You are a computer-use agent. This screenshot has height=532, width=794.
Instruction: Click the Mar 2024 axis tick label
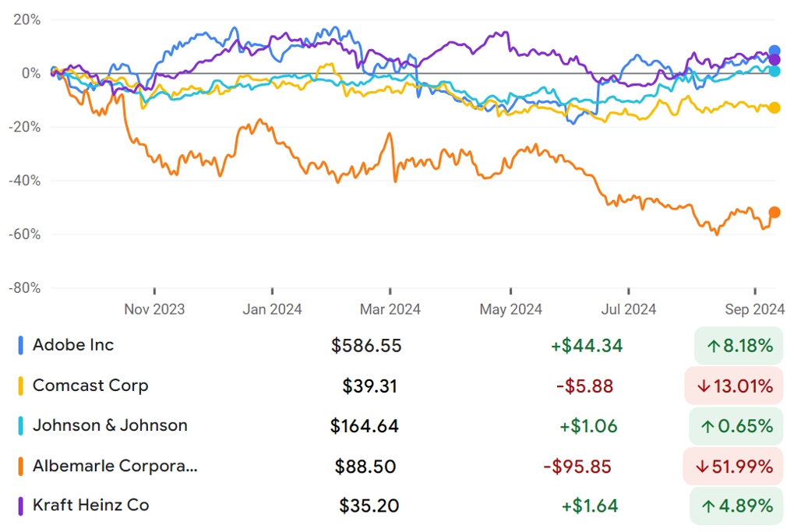click(x=390, y=309)
